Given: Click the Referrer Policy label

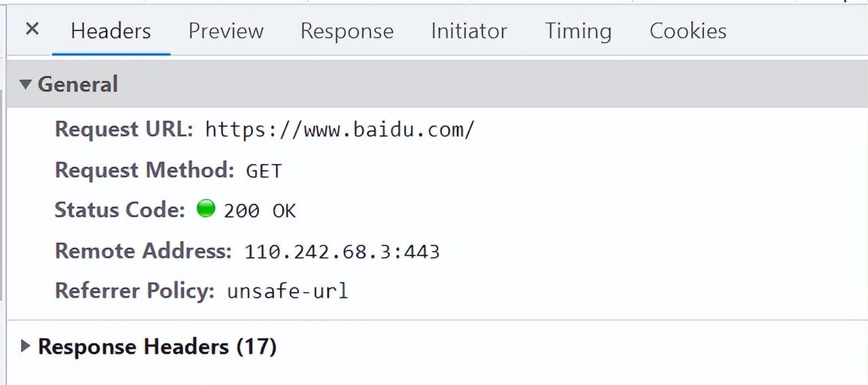Looking at the screenshot, I should click(x=135, y=291).
